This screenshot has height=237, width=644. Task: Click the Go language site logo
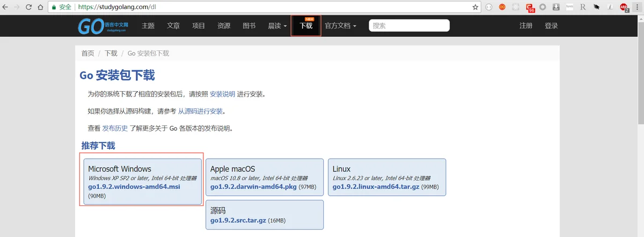104,26
